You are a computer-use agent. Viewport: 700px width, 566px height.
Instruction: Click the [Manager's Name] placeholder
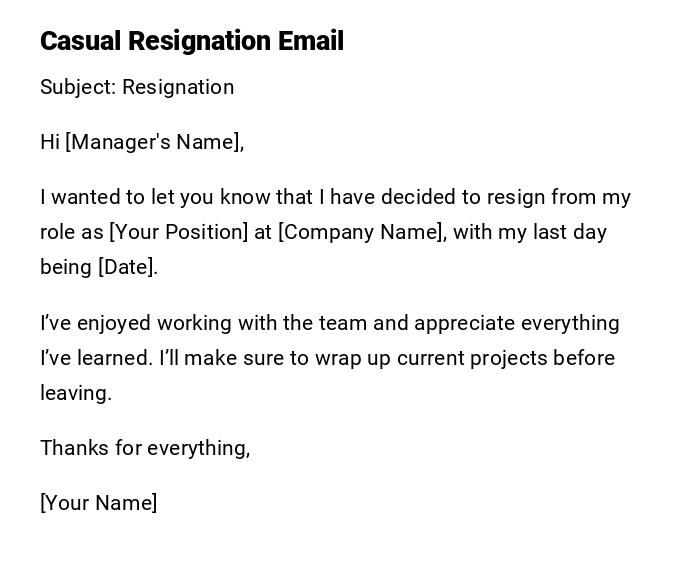(153, 142)
